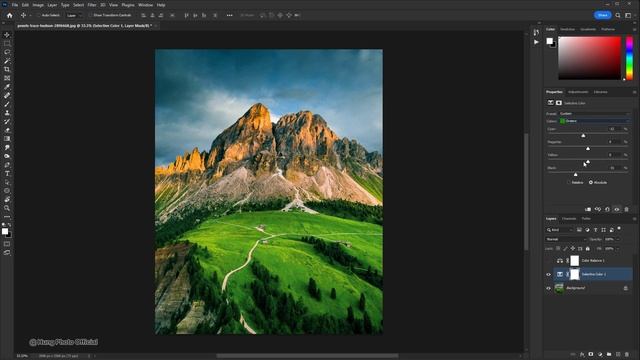This screenshot has width=640, height=360.
Task: Add layer style fx icon
Action: [582, 354]
